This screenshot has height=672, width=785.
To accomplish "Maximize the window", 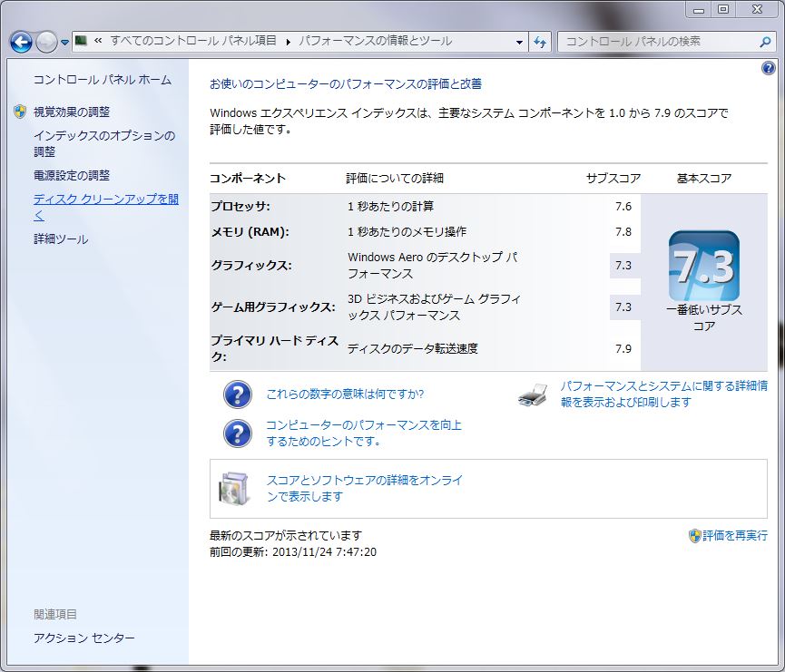I will (x=723, y=9).
